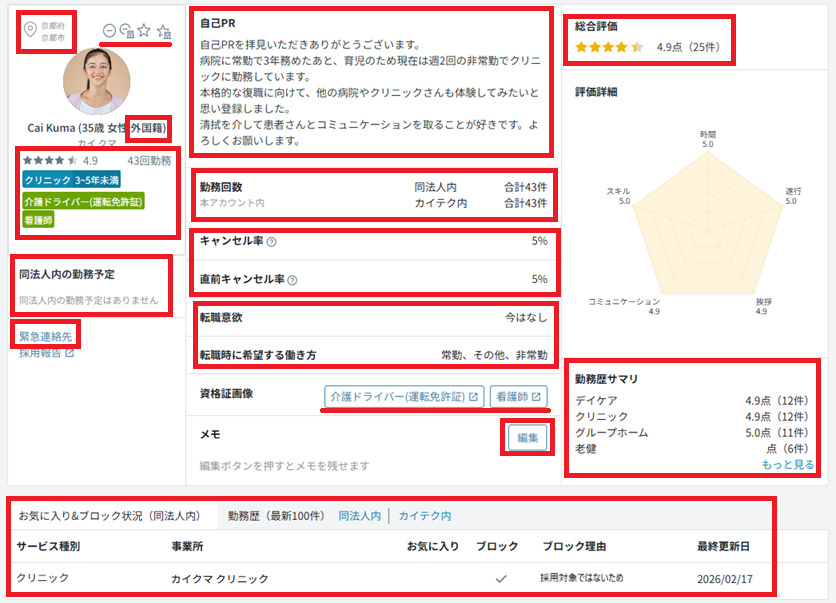The height and width of the screenshot is (603, 836).
Task: Click the グループホーム summary row
Action: pyautogui.click(x=692, y=432)
